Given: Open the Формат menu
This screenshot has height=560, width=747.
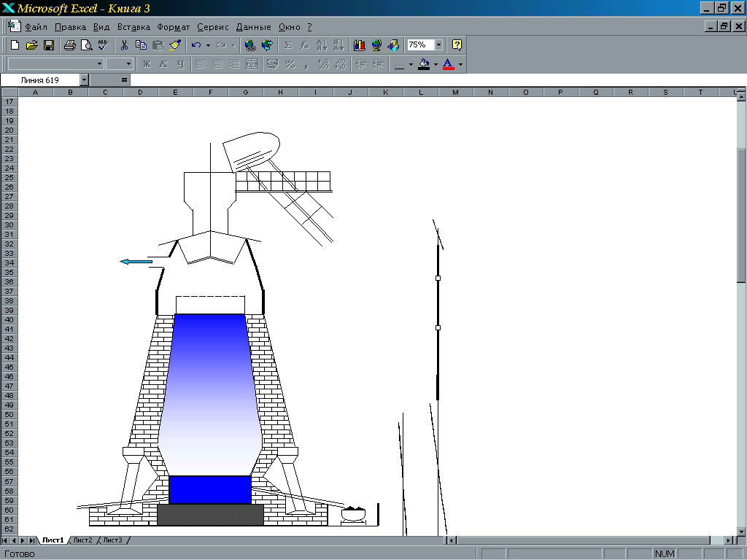Looking at the screenshot, I should point(173,27).
